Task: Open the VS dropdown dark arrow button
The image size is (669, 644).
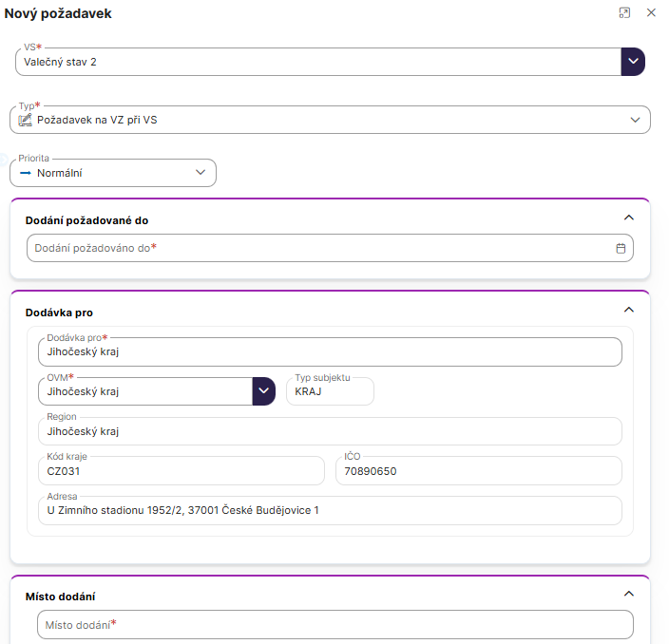Action: click(633, 62)
